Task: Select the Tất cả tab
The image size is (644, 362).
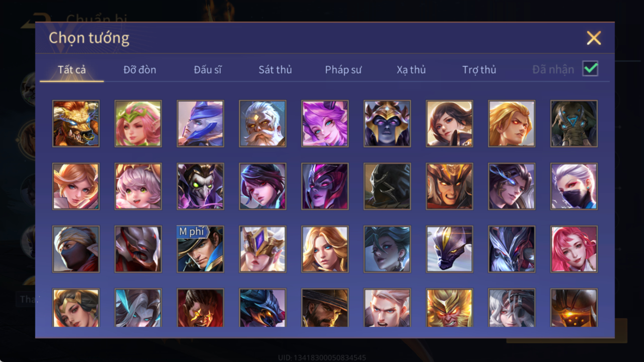Action: (72, 70)
